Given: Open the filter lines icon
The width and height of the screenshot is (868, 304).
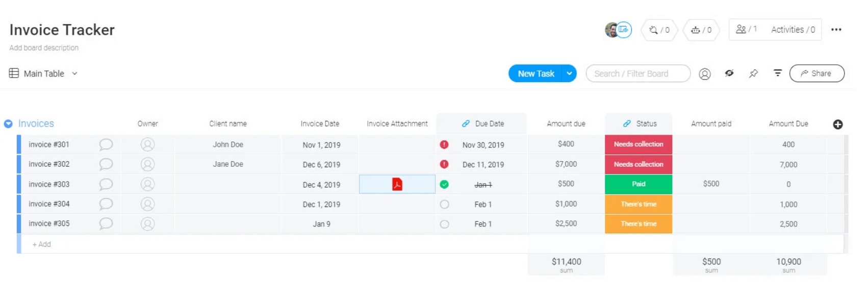Looking at the screenshot, I should (x=777, y=73).
